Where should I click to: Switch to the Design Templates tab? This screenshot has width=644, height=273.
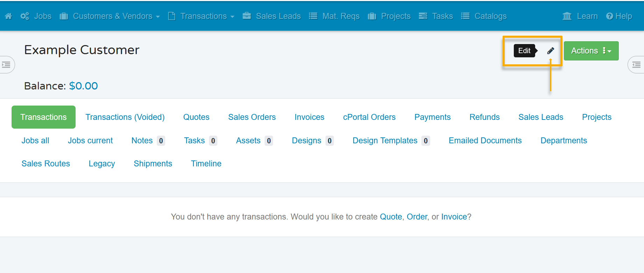[391, 141]
